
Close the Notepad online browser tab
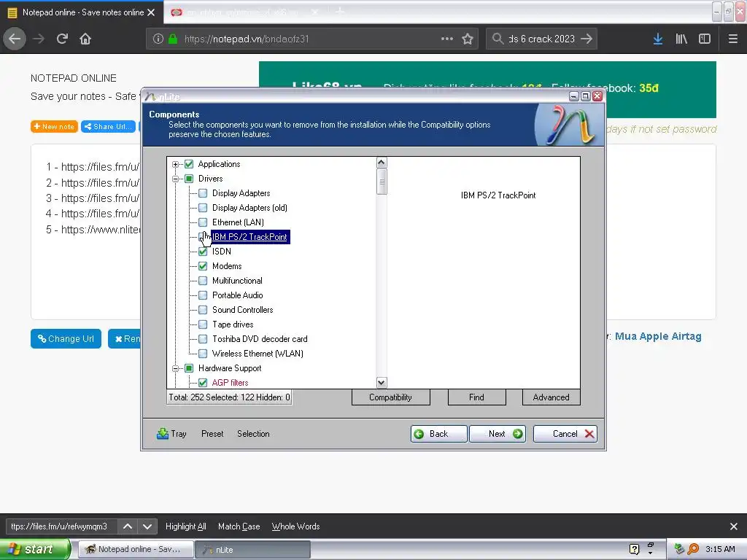pos(151,12)
